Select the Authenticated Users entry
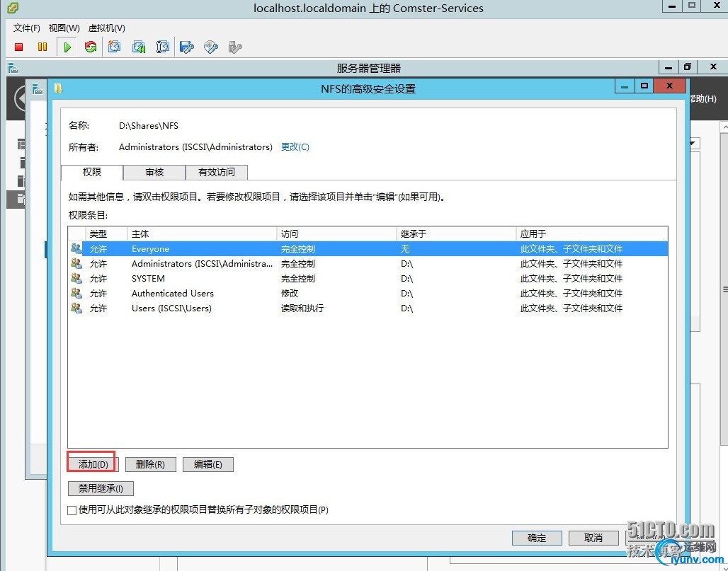 (x=368, y=293)
